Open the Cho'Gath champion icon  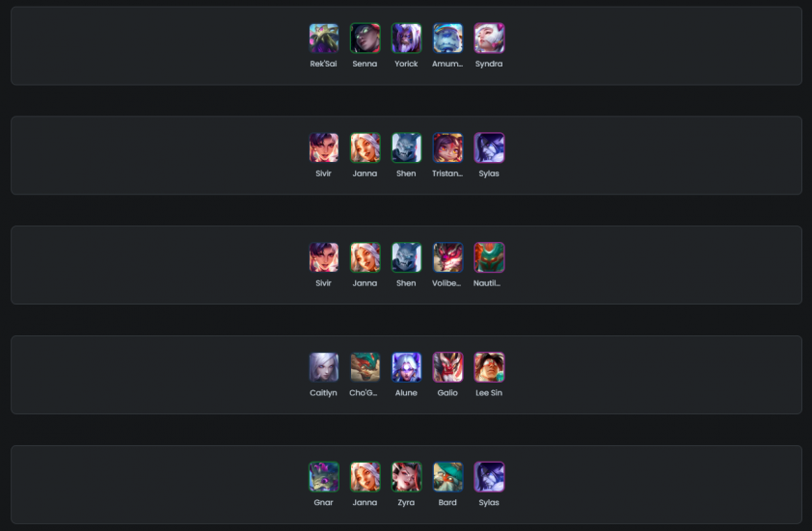click(x=365, y=367)
